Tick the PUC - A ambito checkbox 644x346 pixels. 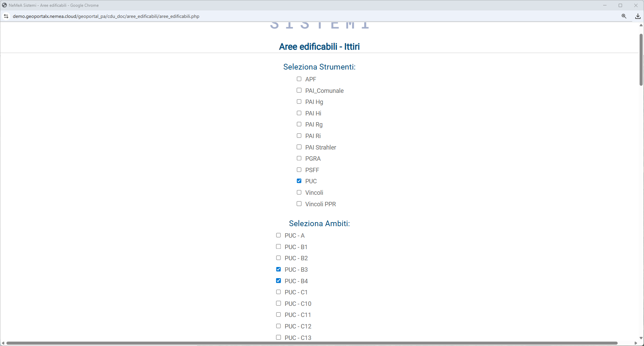(278, 235)
